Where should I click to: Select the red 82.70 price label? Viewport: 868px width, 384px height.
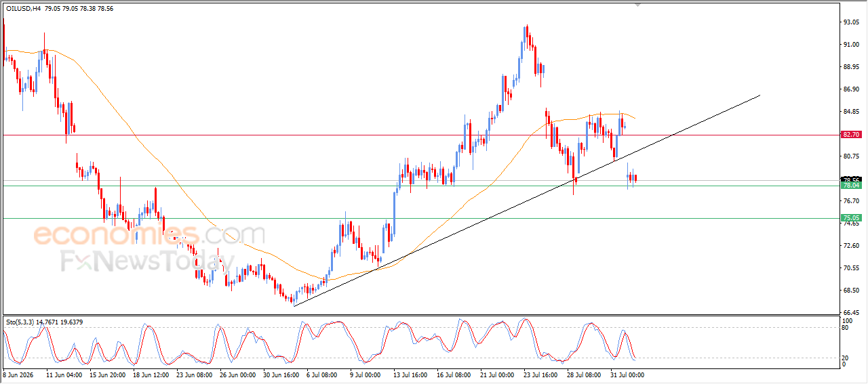851,135
